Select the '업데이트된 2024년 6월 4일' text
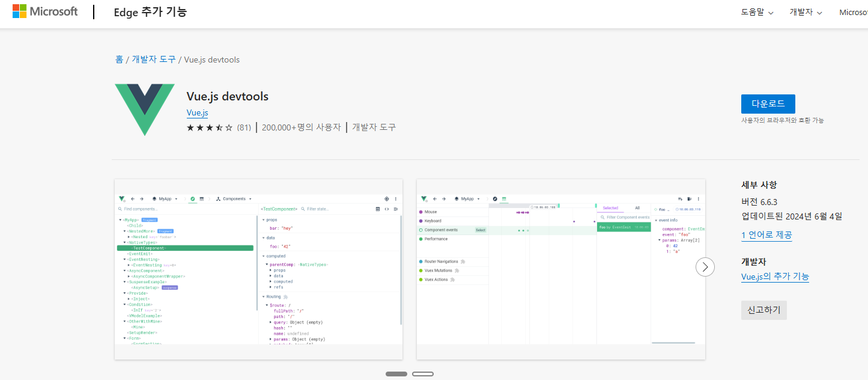Screen dimensions: 868x380 click(x=792, y=216)
